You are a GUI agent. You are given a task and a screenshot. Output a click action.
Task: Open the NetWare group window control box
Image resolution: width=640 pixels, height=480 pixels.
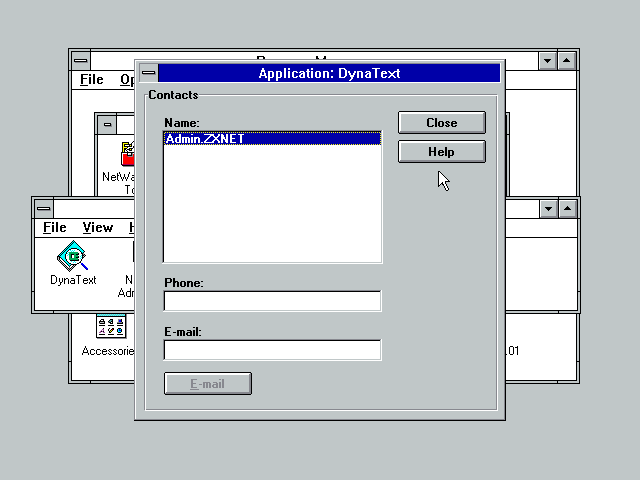(x=107, y=124)
